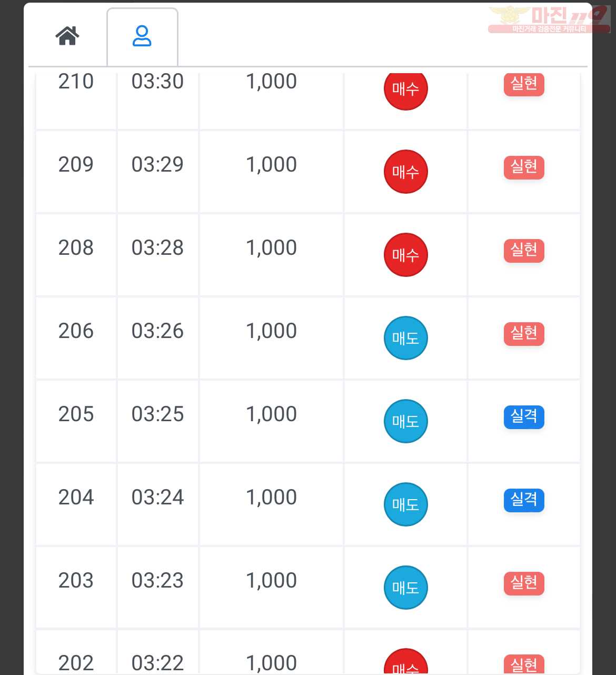Select the 실현 badge in row 206
Image resolution: width=616 pixels, height=675 pixels.
click(x=524, y=333)
